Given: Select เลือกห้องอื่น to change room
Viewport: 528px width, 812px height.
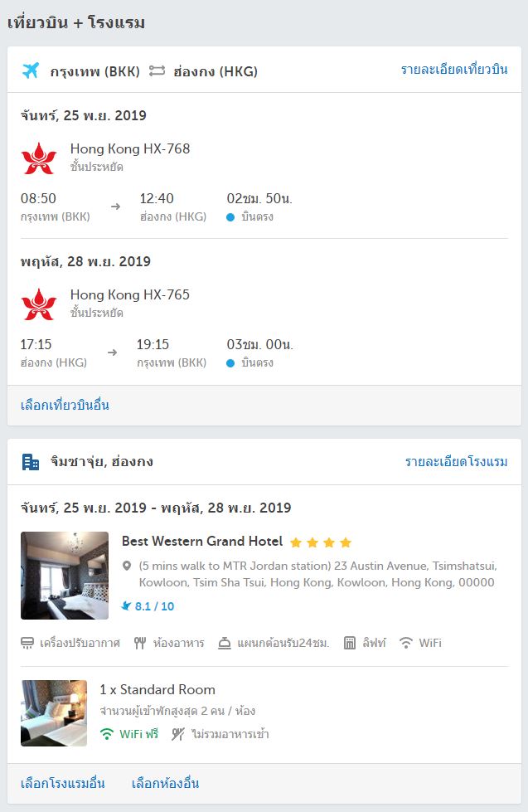Looking at the screenshot, I should tap(165, 783).
